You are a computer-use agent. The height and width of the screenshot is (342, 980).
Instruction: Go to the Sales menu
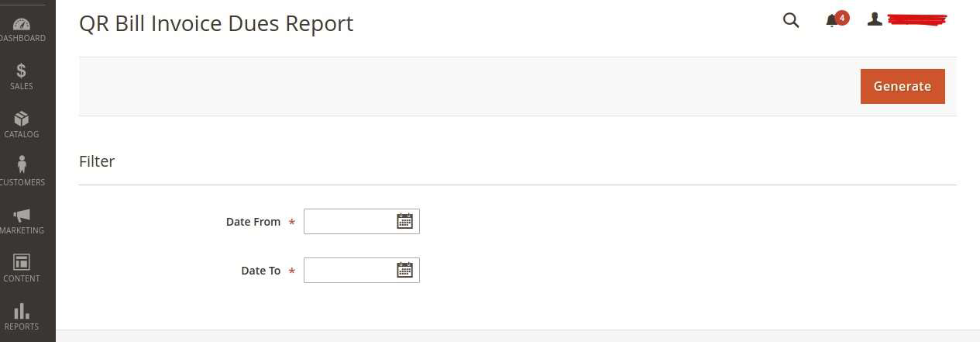click(22, 76)
